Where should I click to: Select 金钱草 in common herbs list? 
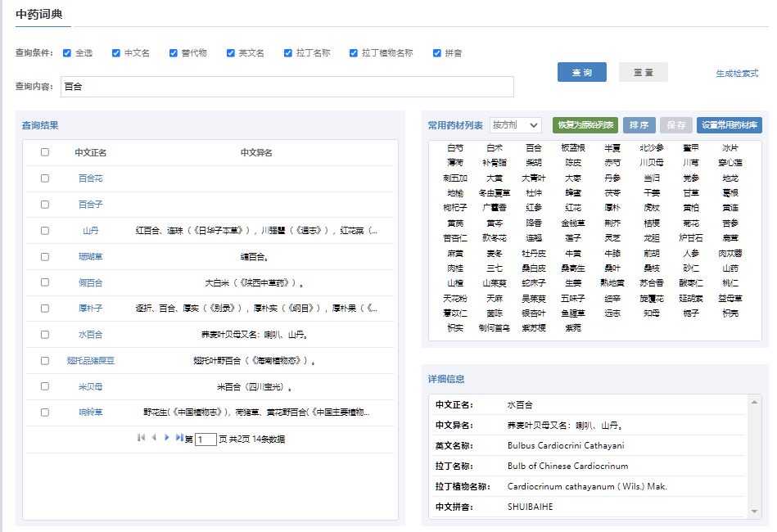coord(573,223)
